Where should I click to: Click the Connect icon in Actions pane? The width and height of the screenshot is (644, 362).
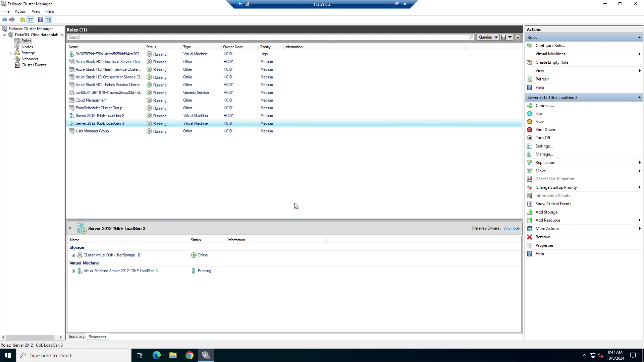[x=530, y=106]
